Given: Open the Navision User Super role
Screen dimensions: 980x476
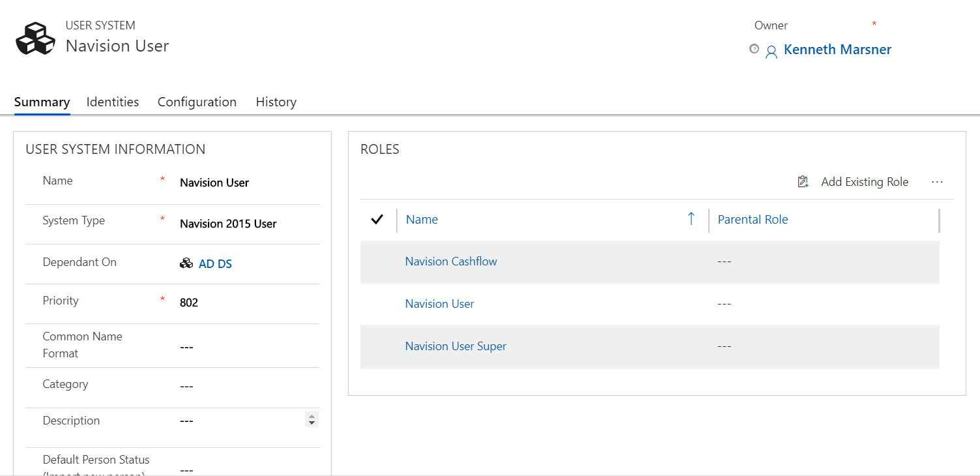Looking at the screenshot, I should pyautogui.click(x=455, y=346).
